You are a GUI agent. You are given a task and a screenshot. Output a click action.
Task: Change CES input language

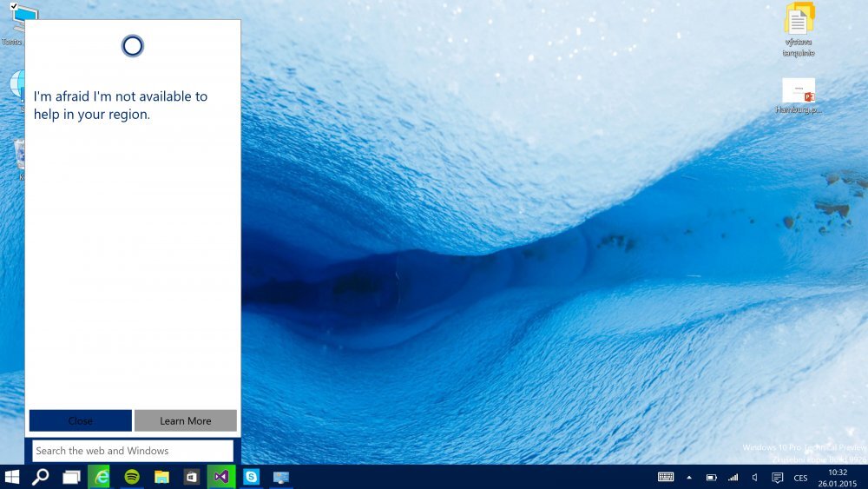click(x=800, y=478)
